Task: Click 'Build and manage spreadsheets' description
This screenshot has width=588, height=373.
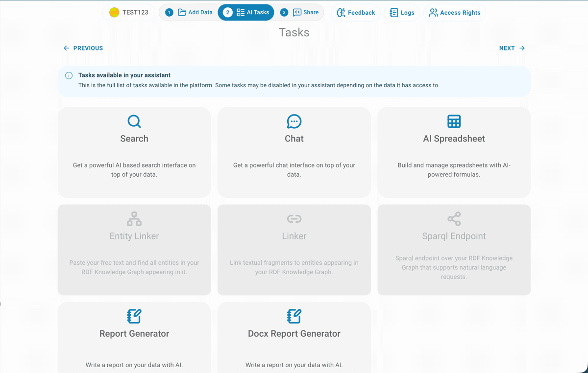Action: [454, 170]
